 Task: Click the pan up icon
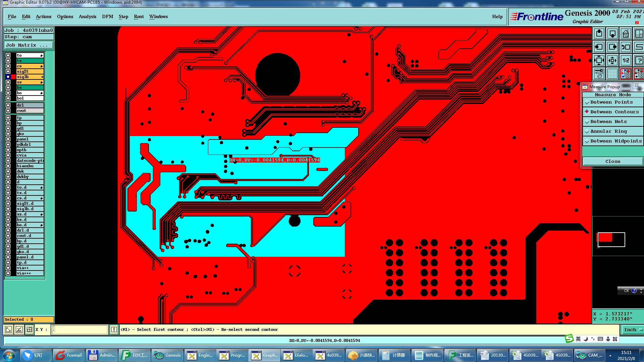pos(599,34)
